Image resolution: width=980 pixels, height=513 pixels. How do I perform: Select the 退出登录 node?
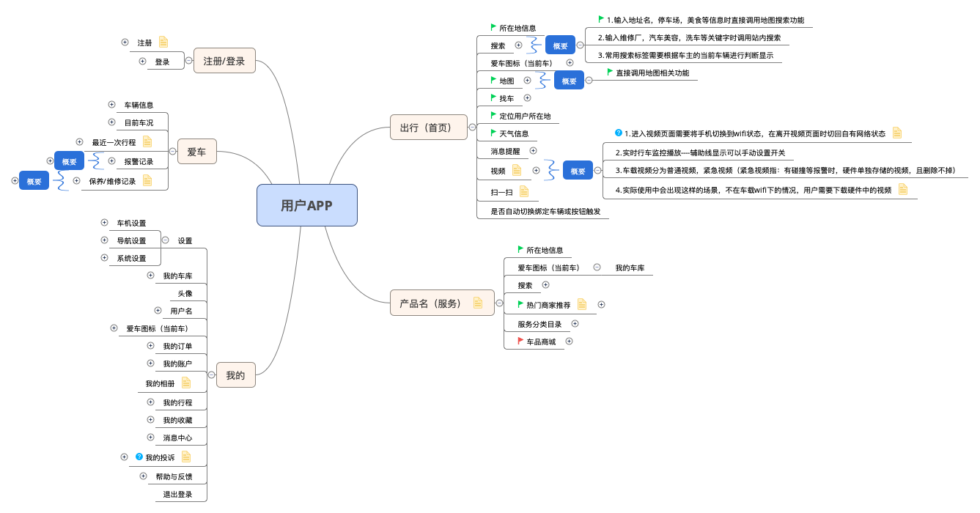click(x=177, y=495)
